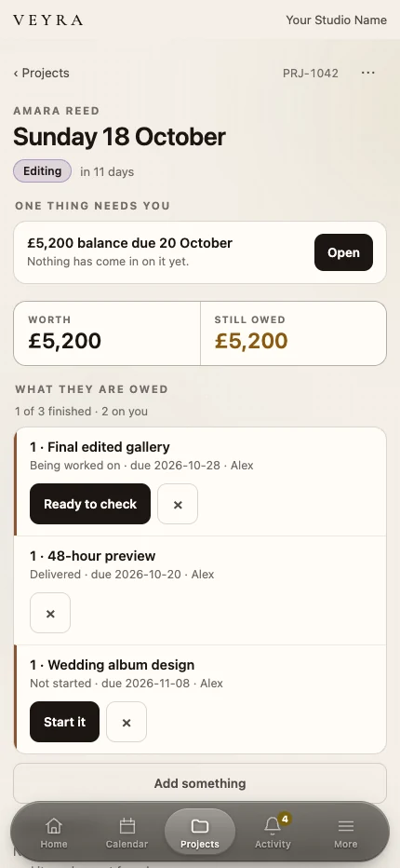The image size is (400, 868).
Task: Click the VEYRA logo
Action: 48,20
